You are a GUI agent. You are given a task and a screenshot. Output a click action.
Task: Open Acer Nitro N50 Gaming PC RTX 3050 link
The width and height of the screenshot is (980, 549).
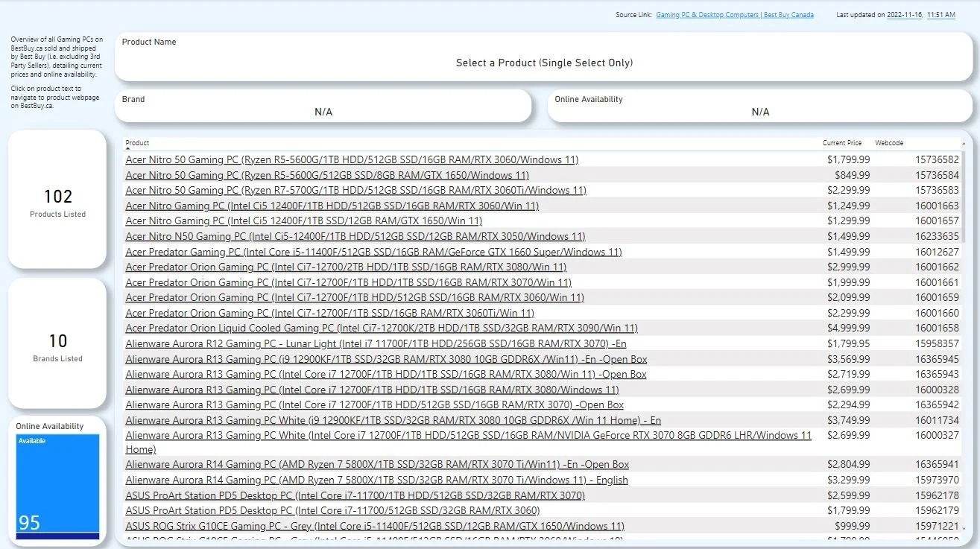pos(355,236)
